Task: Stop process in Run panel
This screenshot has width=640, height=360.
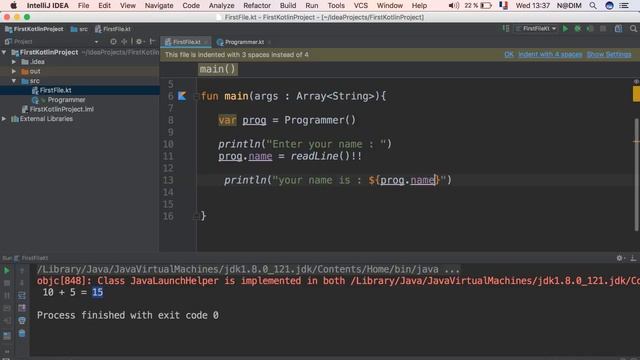Action: [x=7, y=283]
